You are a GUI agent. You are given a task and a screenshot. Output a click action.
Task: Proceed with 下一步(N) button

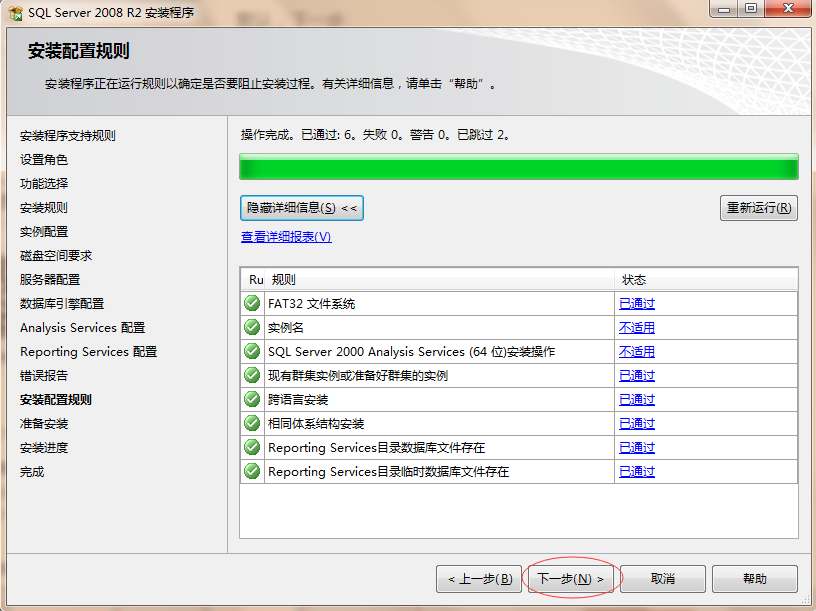click(570, 579)
